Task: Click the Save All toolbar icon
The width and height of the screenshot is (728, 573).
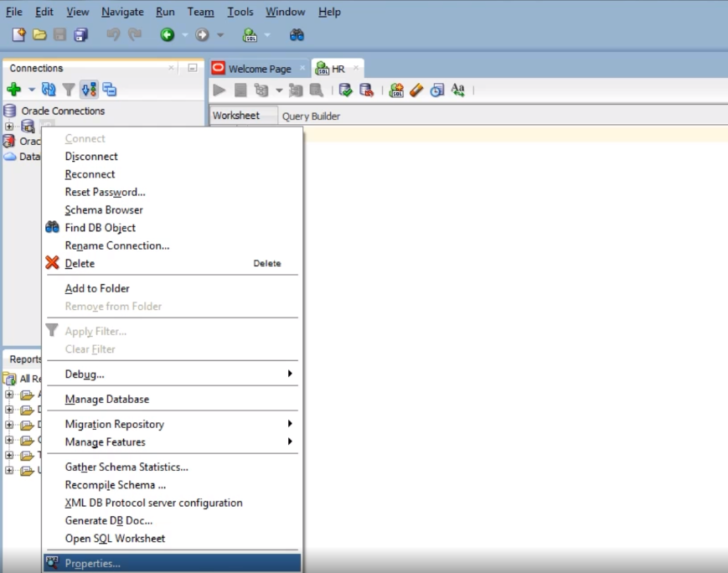Action: pyautogui.click(x=80, y=34)
